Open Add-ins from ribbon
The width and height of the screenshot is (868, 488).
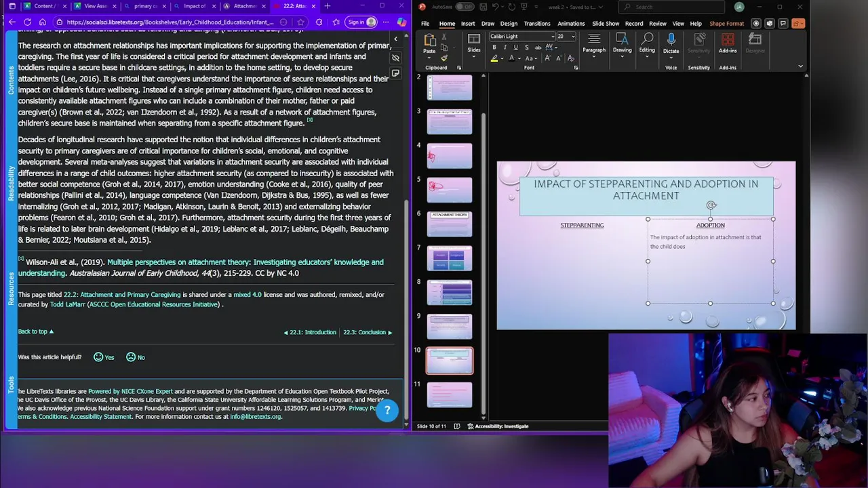tap(728, 43)
